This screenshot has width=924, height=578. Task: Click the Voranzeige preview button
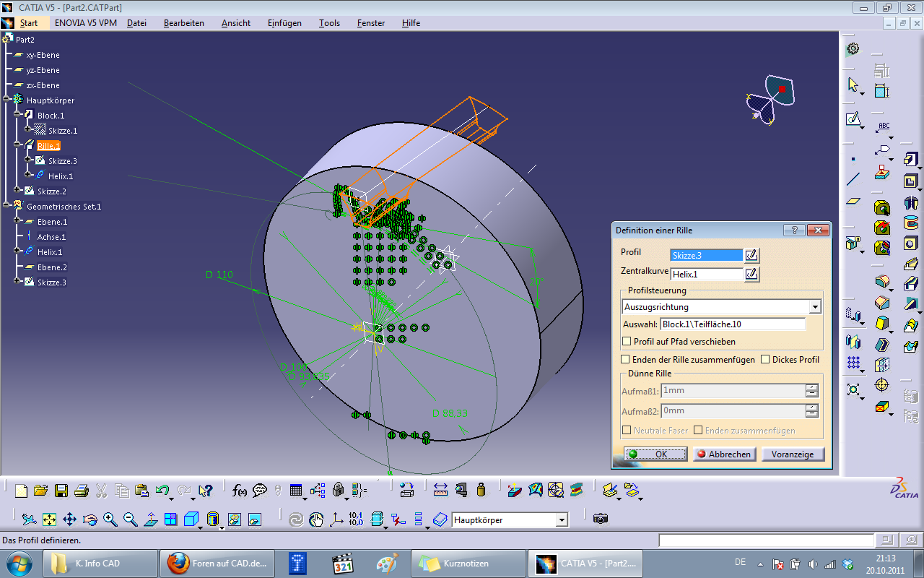click(793, 454)
